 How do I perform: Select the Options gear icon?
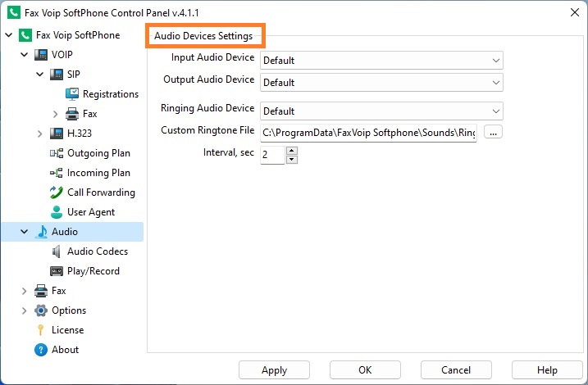40,310
